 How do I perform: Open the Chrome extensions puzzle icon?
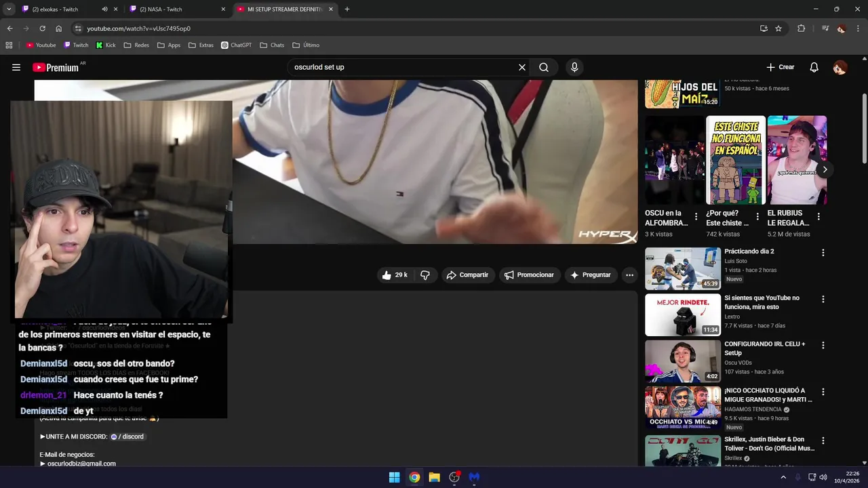tap(802, 28)
